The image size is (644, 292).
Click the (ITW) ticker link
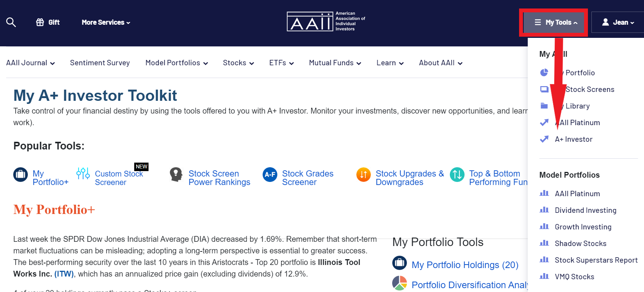(64, 274)
